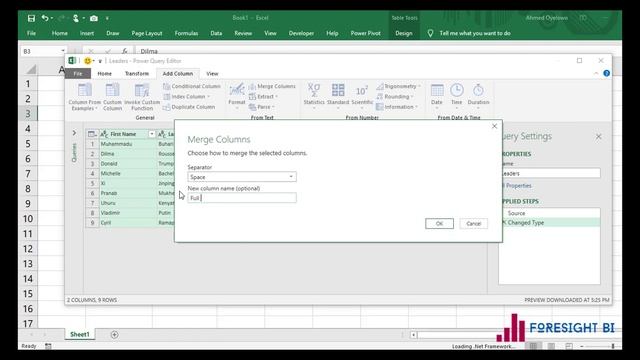Open the Separator combo box
This screenshot has height=360, width=640.
click(242, 177)
